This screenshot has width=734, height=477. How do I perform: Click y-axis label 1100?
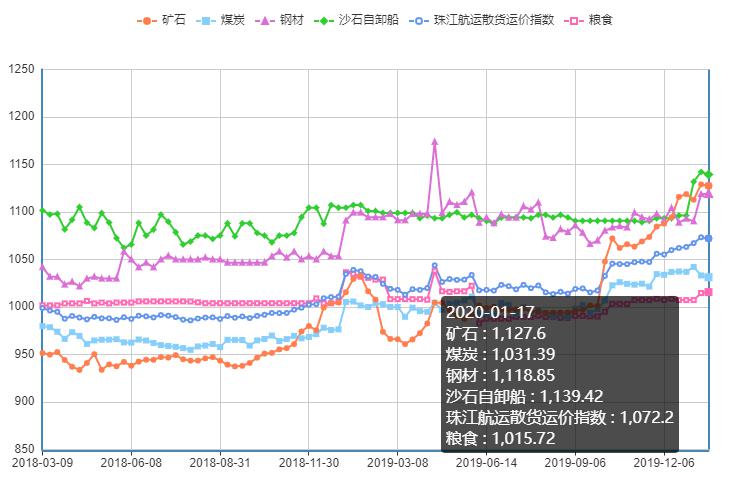tap(22, 211)
